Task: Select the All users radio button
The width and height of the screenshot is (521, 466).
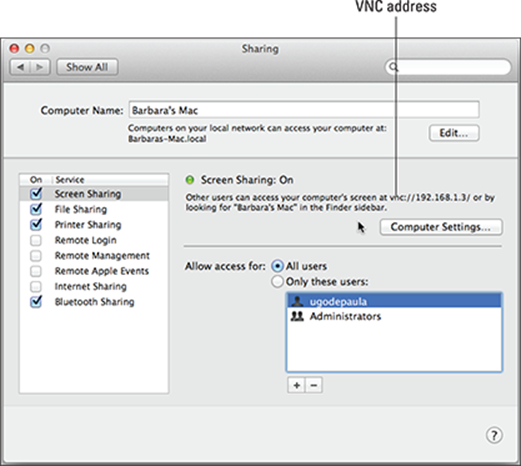Action: 277,266
